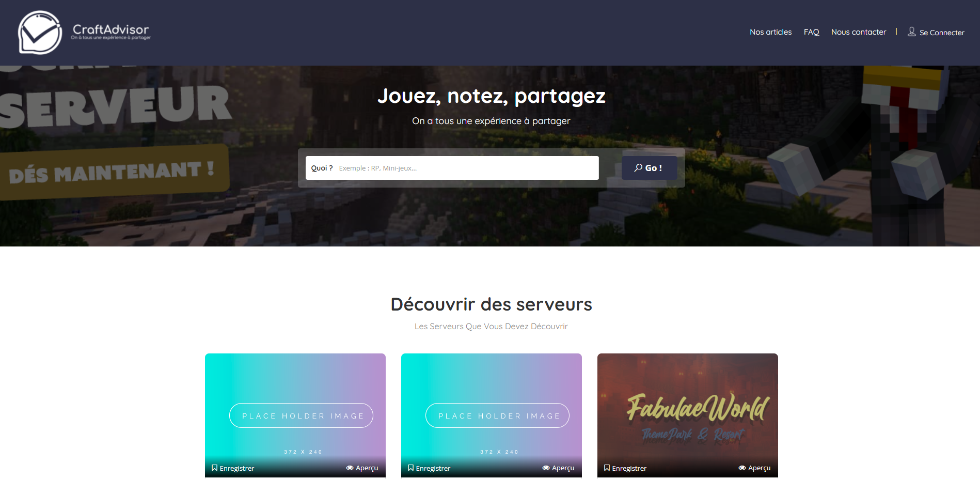Viewport: 980px width, 479px height.
Task: Click the magnifier icon in Go button
Action: coord(639,167)
